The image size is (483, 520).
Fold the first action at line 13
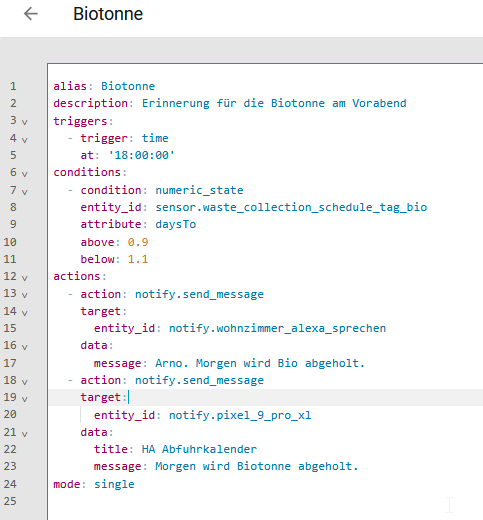(24, 295)
